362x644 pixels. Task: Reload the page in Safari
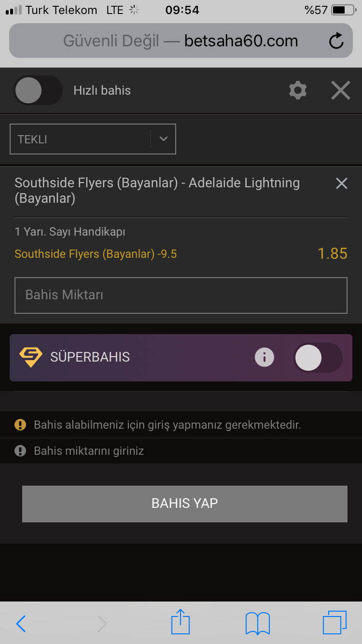pos(336,41)
